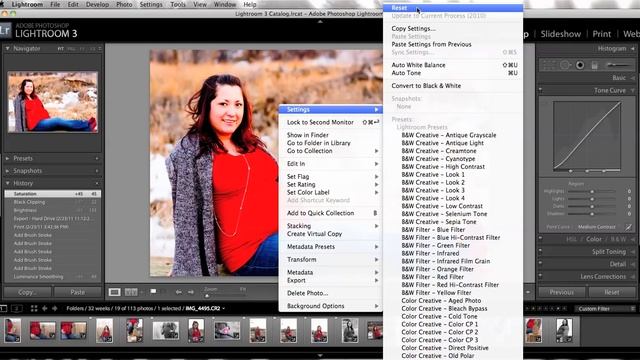Select previous photo with left arrow in toolbar

[178, 292]
